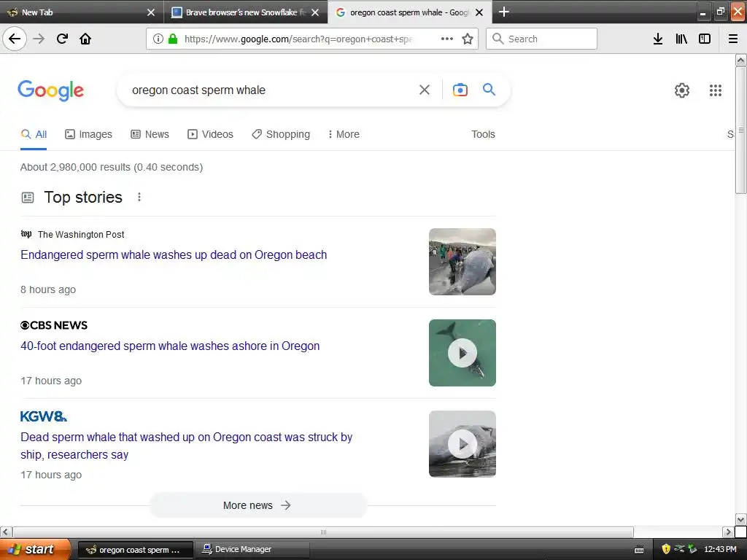Switch to Device Manager taskbar window
This screenshot has width=747, height=560.
252,550
